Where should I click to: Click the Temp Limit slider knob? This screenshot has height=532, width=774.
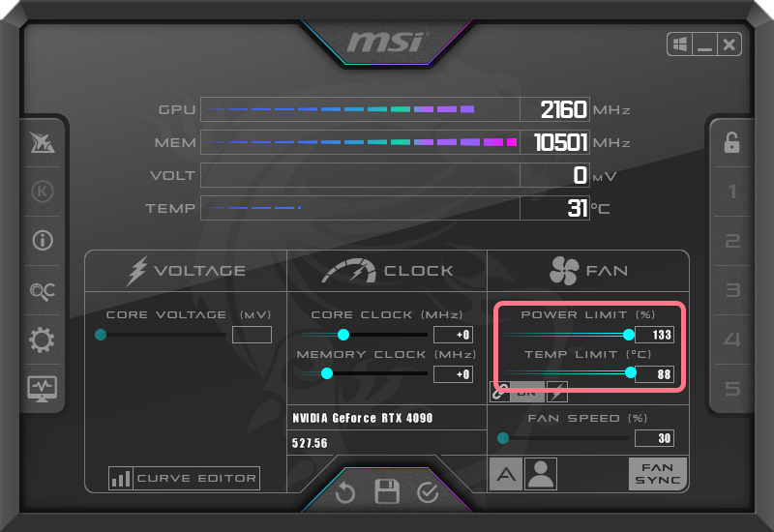(631, 372)
